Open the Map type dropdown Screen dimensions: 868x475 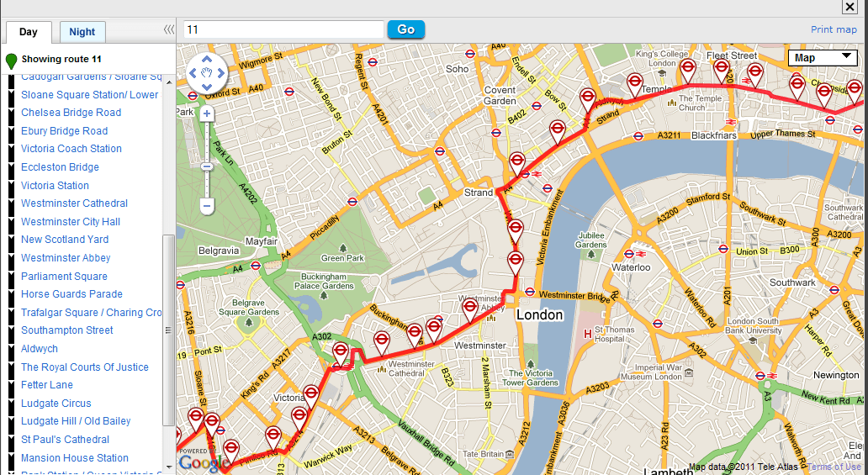click(822, 57)
